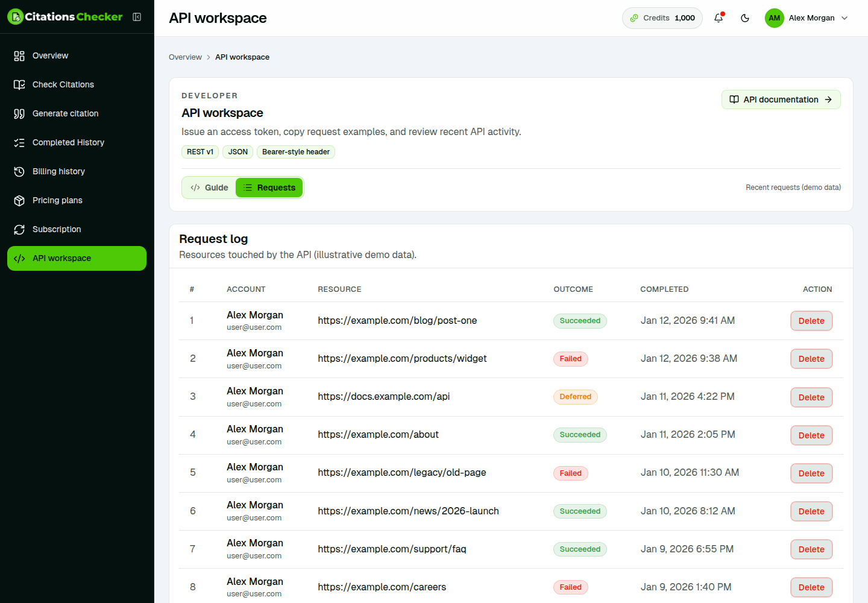868x603 pixels.
Task: Click the Subscription refresh icon
Action: coord(19,230)
